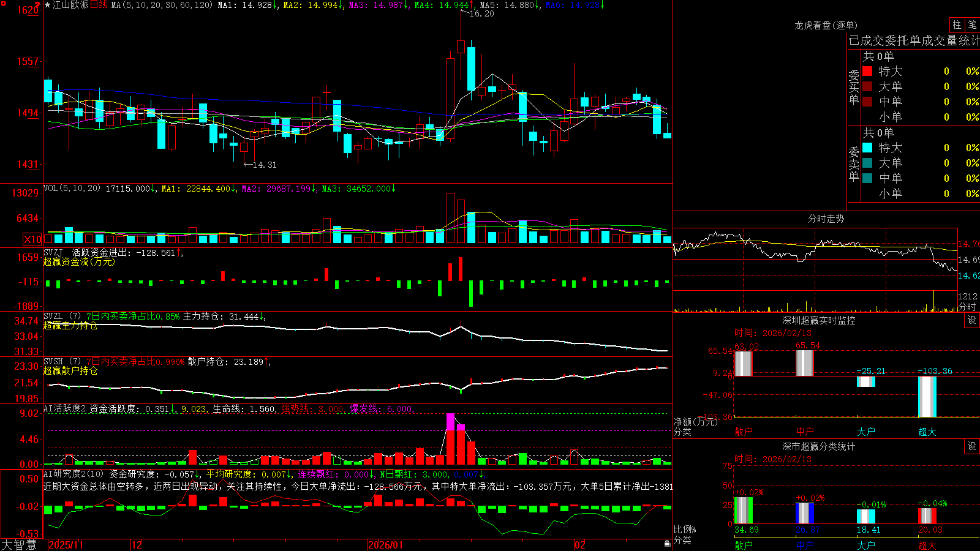Click the red 20.03 超大 bar in 分类统计
This screenshot has height=551, width=980.
(x=927, y=516)
